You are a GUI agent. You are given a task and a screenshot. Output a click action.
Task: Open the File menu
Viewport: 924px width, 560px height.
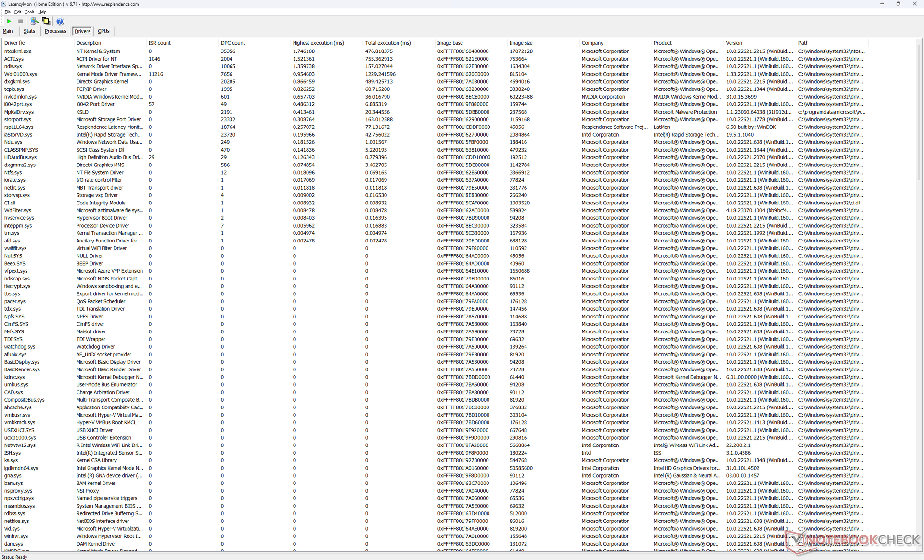coord(7,12)
